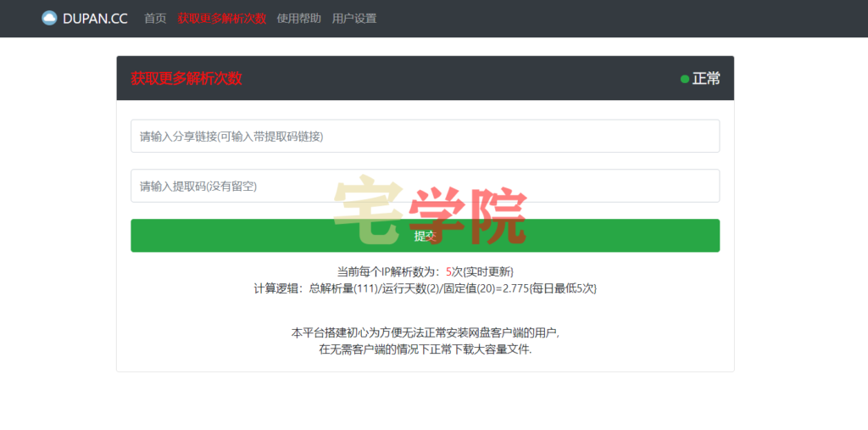
Task: Click the cloud logo icon
Action: [49, 18]
